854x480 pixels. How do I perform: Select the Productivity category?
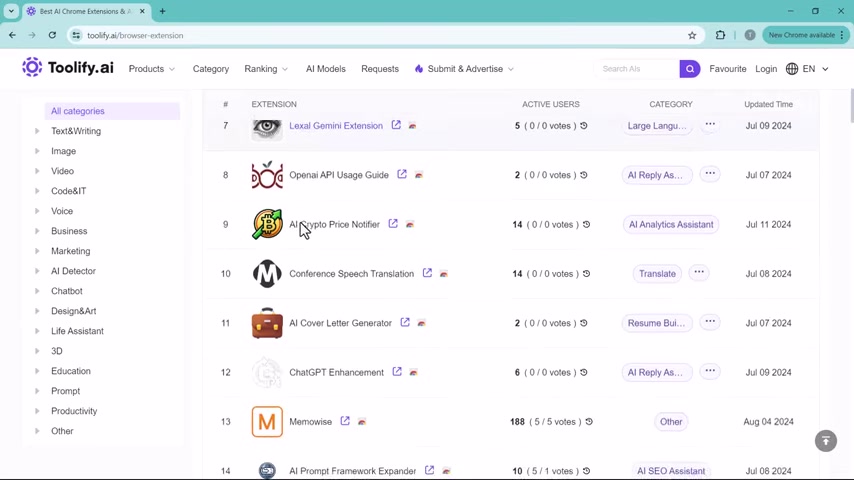click(x=74, y=411)
